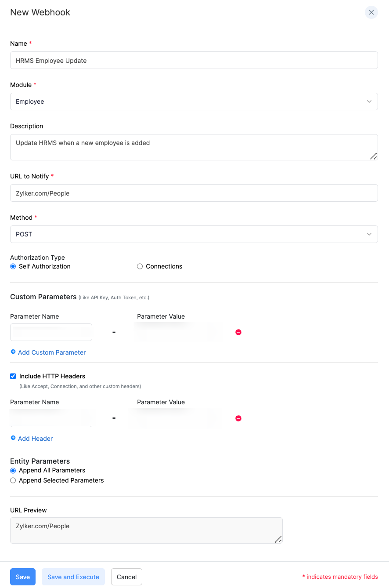Close the New Webhook dialog

coord(371,12)
